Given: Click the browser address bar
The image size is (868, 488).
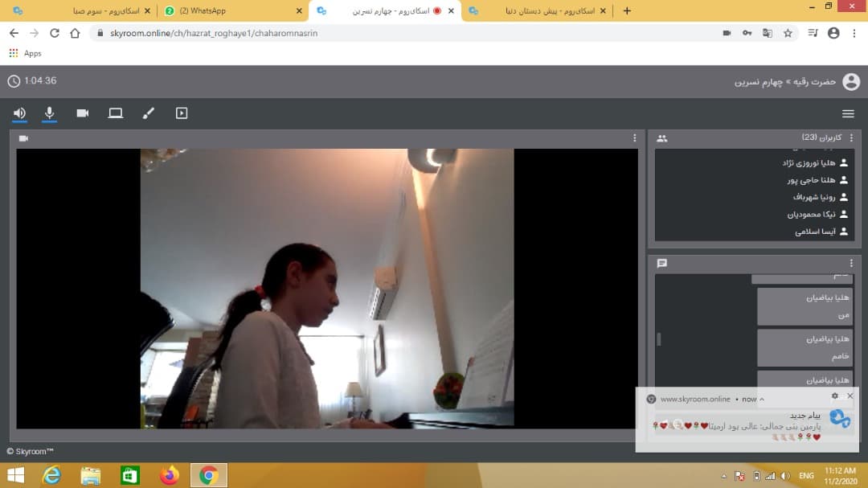Looking at the screenshot, I should tap(402, 33).
